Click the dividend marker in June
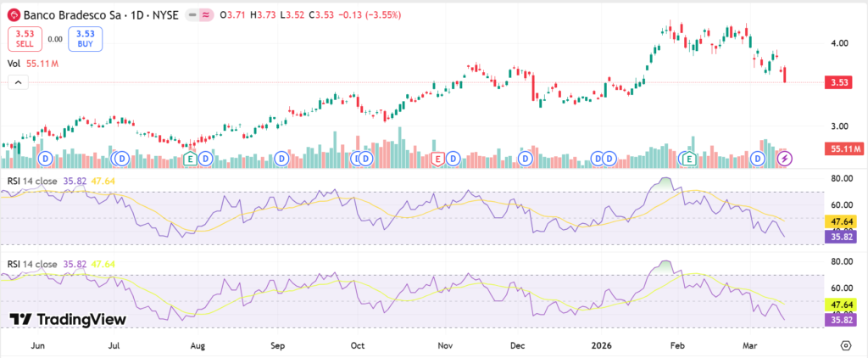Screen dimensions: 868x358 [44, 159]
